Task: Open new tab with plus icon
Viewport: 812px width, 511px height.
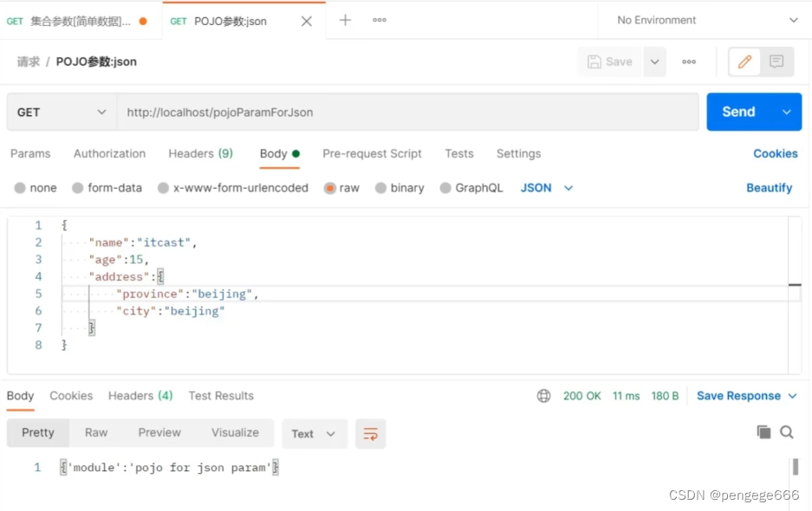Action: 345,20
